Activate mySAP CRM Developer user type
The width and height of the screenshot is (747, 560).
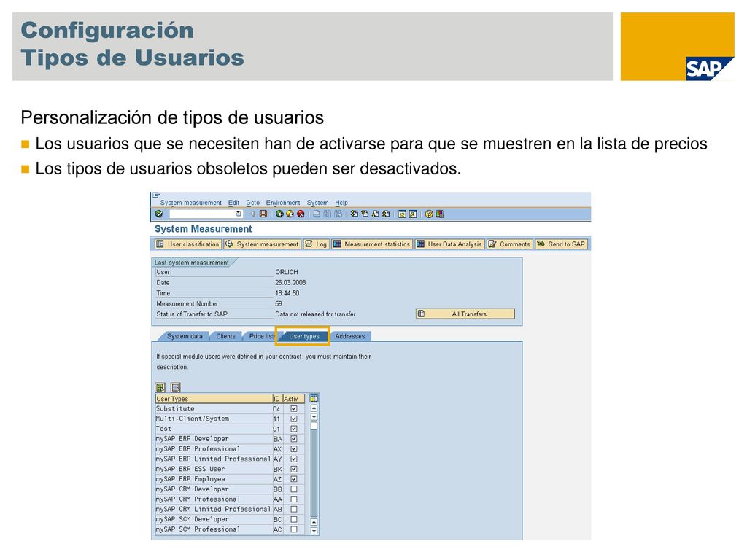[294, 489]
